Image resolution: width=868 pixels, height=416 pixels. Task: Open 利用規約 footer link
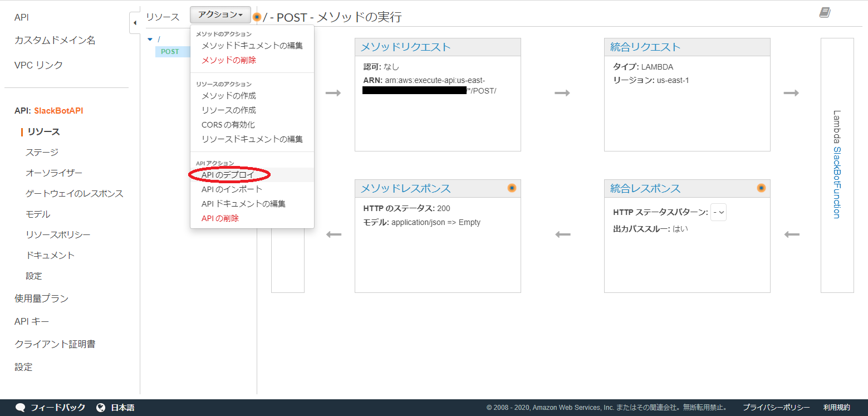tap(837, 408)
